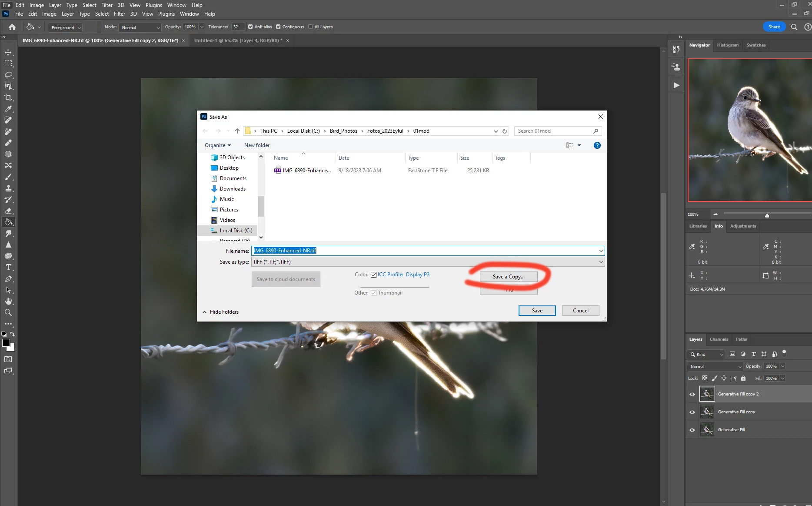Select the Lasso tool
This screenshot has width=812, height=506.
pos(8,75)
